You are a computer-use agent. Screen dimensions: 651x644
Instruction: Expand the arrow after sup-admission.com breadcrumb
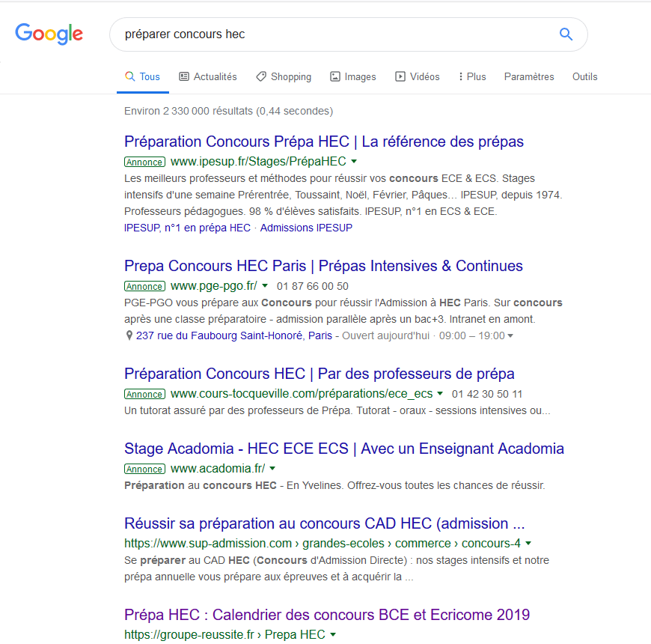[x=528, y=543]
